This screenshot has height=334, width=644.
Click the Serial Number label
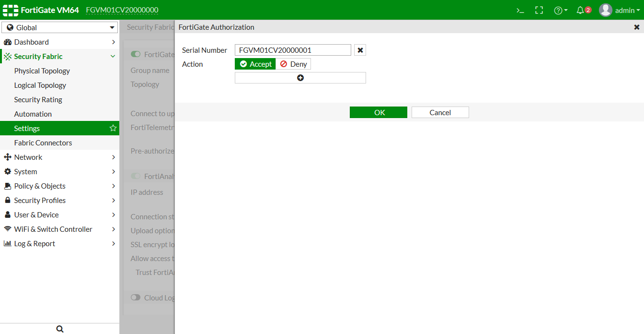click(205, 50)
